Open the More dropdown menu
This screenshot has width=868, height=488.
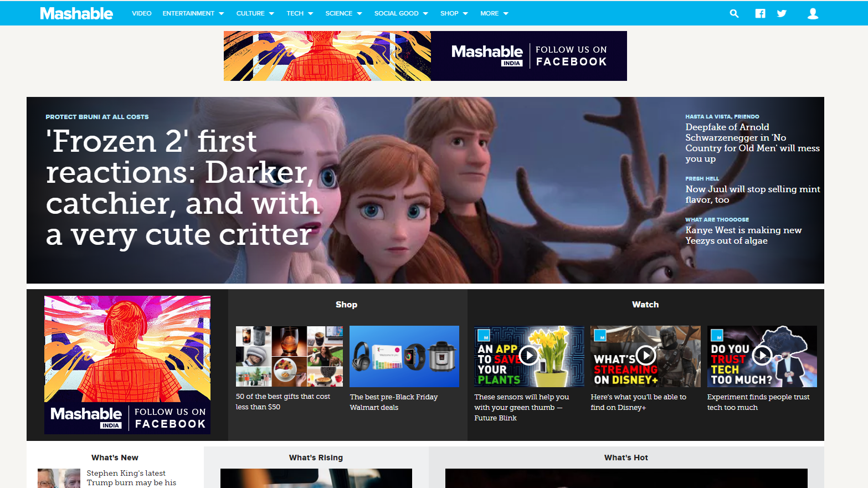point(494,13)
